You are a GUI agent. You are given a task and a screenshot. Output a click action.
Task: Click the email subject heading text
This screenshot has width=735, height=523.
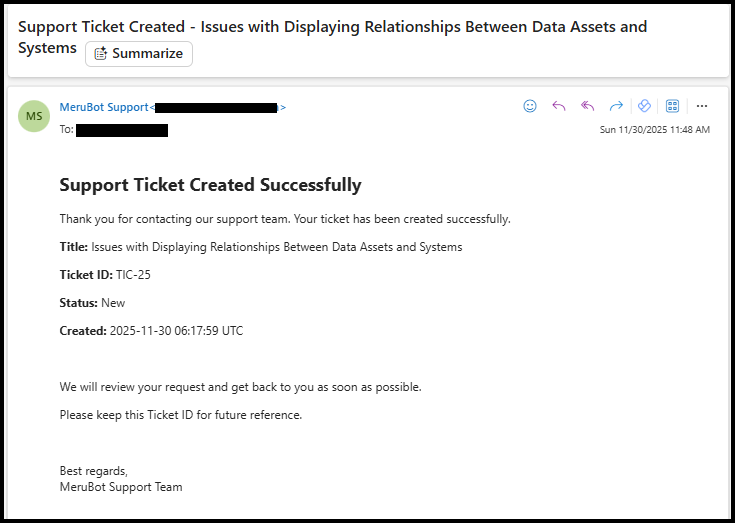pyautogui.click(x=332, y=27)
